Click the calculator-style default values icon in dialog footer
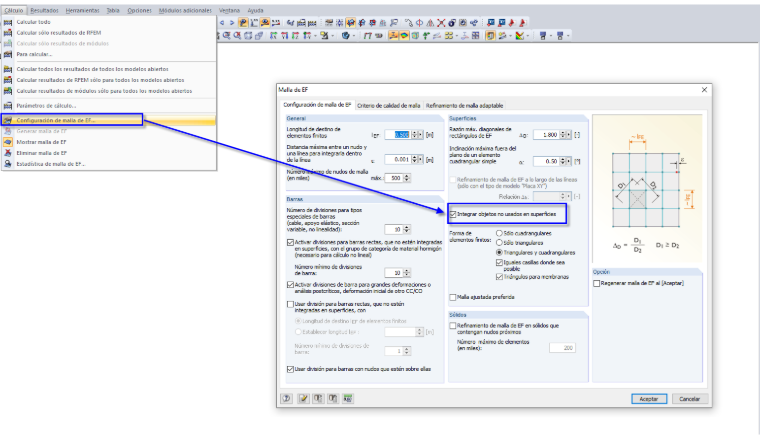760x439 pixels. pos(348,398)
